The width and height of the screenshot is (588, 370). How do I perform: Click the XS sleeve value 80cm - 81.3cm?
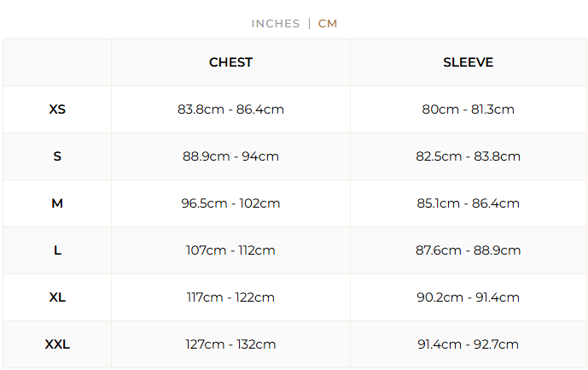coord(468,109)
